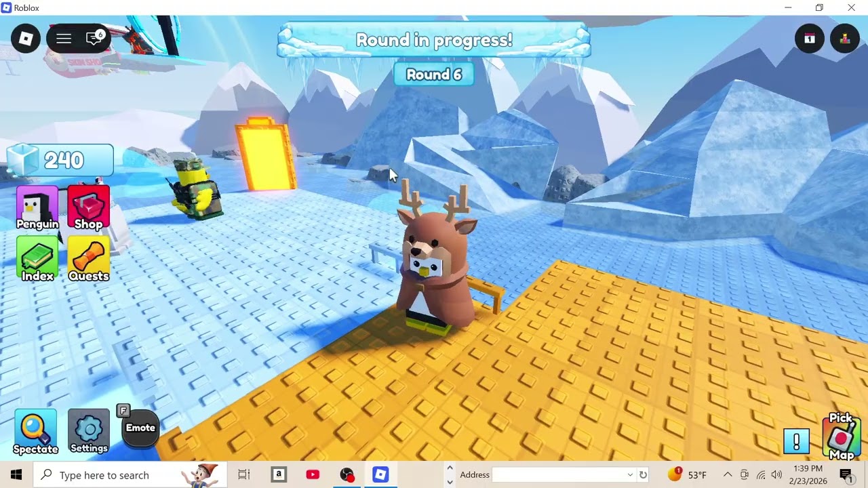
Task: Open the Shop
Action: click(88, 208)
